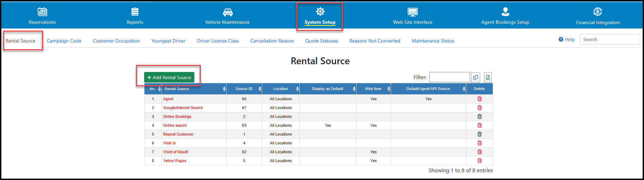Click the trash icon for Repeat Customer

[x=480, y=134]
